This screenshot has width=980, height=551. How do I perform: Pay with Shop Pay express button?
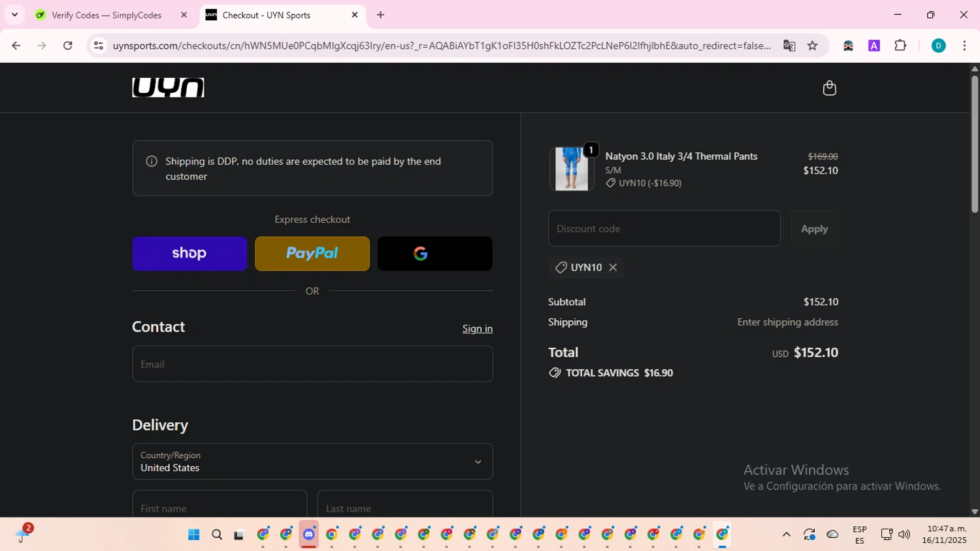pyautogui.click(x=189, y=254)
